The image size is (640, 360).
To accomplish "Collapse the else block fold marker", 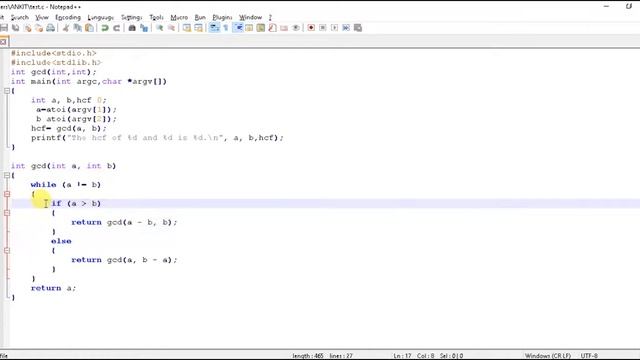I will [x=7, y=250].
